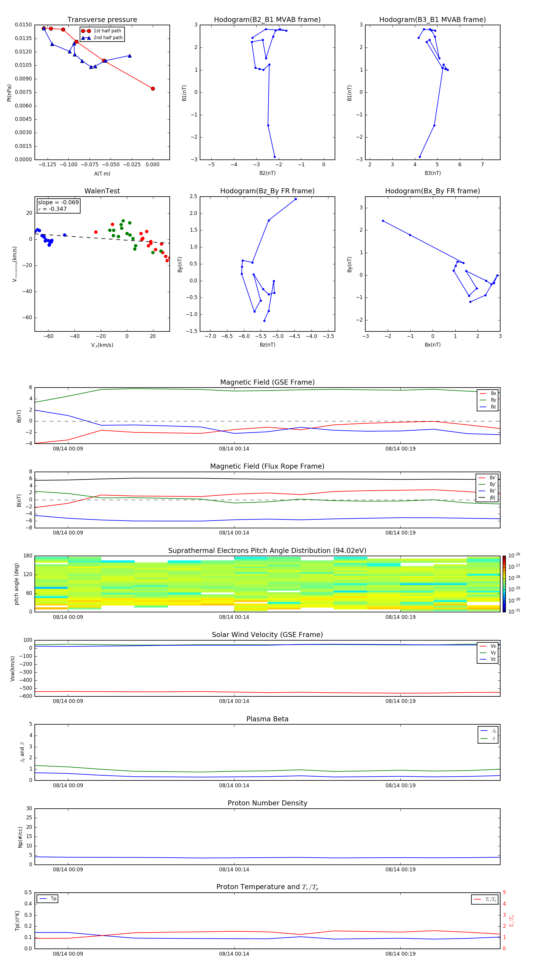The width and height of the screenshot is (535, 980).
Task: Click '|B|' in Flux Rope Frame legend
Action: point(487,498)
